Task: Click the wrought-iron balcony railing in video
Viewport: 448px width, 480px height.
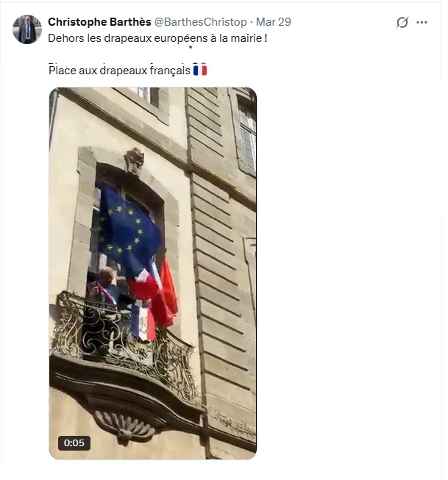Action: click(124, 343)
